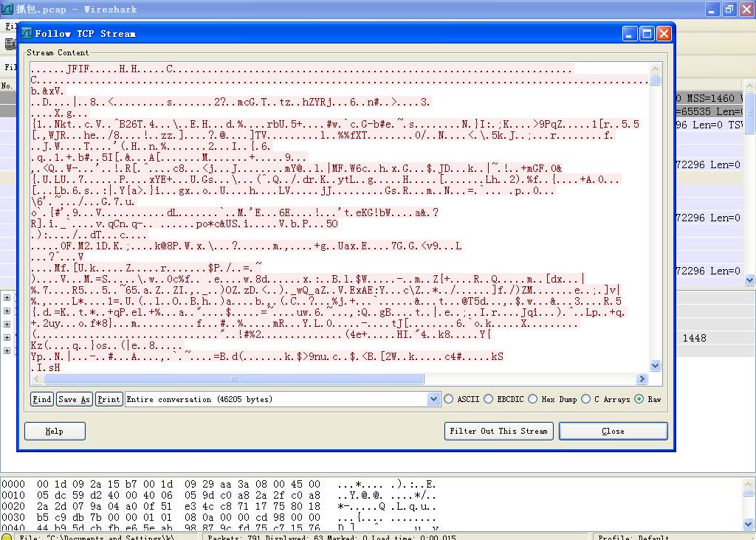Click the hex dump scroll down arrow
The width and height of the screenshot is (756, 540).
(748, 524)
